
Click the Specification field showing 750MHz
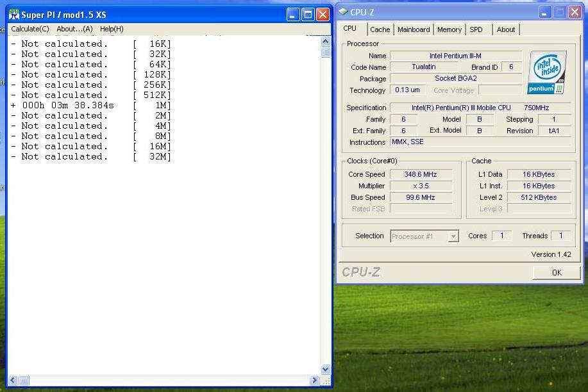coord(480,108)
